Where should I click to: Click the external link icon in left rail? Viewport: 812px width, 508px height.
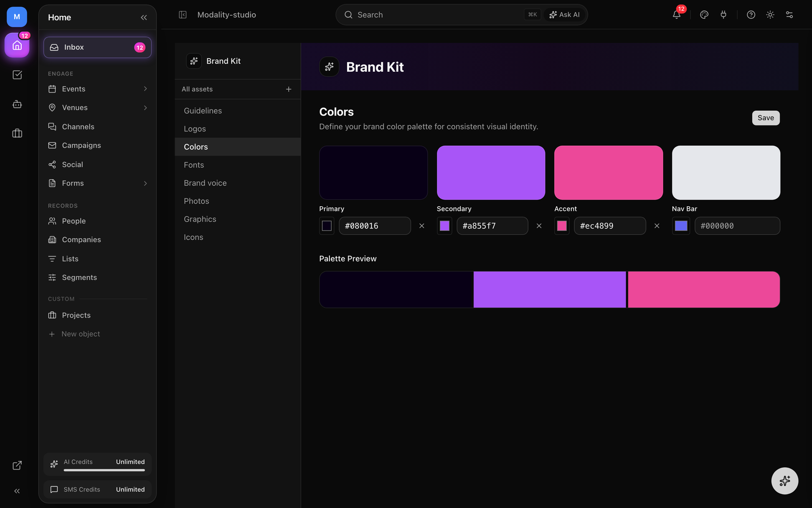[17, 465]
